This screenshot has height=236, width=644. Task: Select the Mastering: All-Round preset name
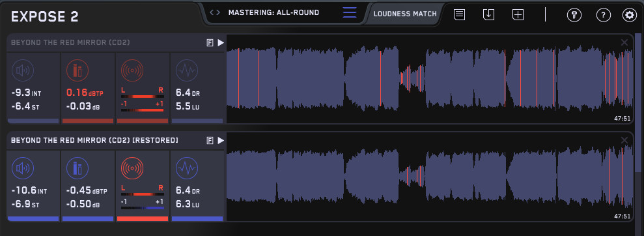(x=273, y=12)
